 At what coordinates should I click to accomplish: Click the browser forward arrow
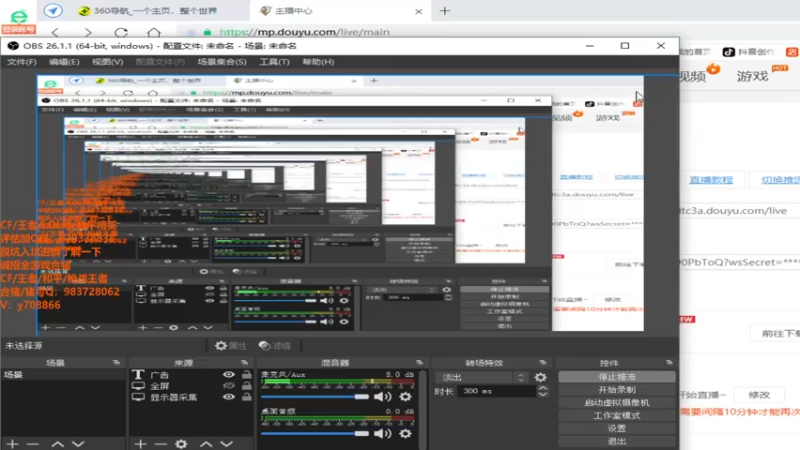tap(88, 33)
